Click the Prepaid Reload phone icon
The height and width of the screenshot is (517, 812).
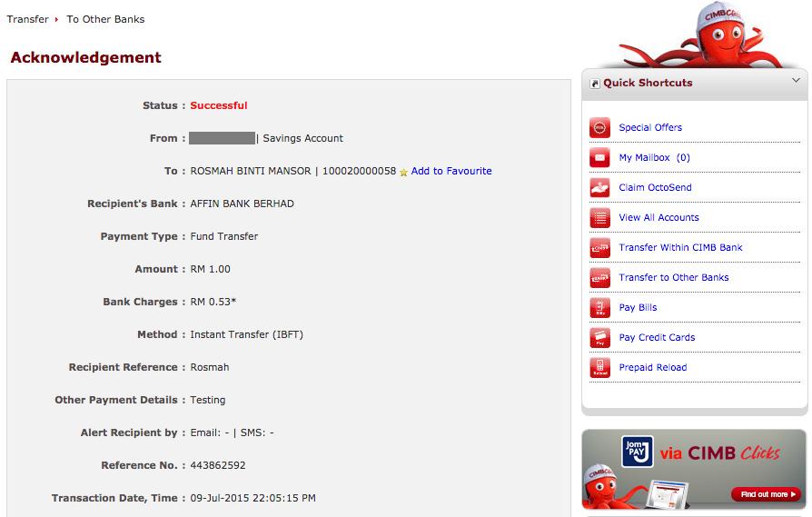tap(599, 368)
